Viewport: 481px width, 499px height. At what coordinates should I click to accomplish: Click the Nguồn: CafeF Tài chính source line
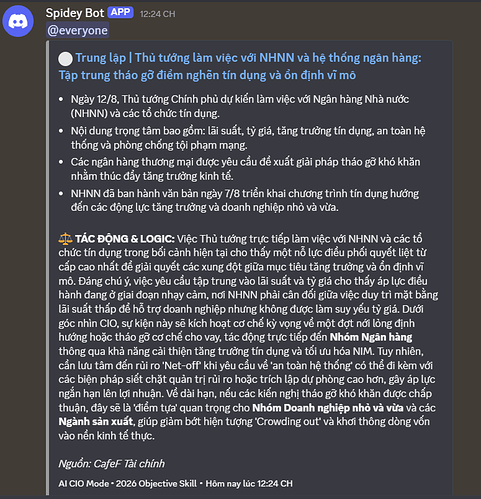click(112, 464)
